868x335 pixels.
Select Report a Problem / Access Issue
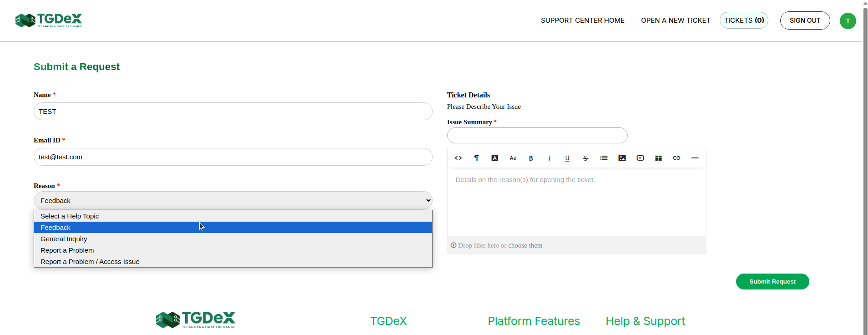click(233, 262)
